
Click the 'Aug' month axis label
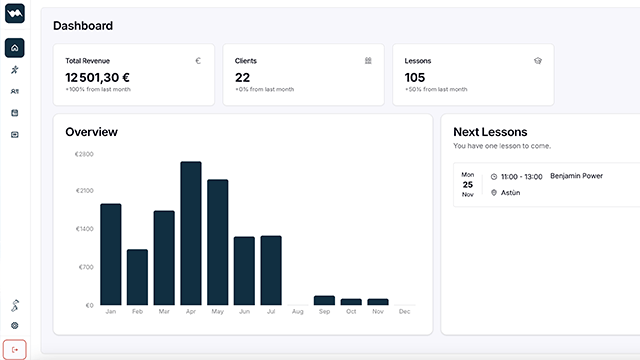pyautogui.click(x=298, y=311)
